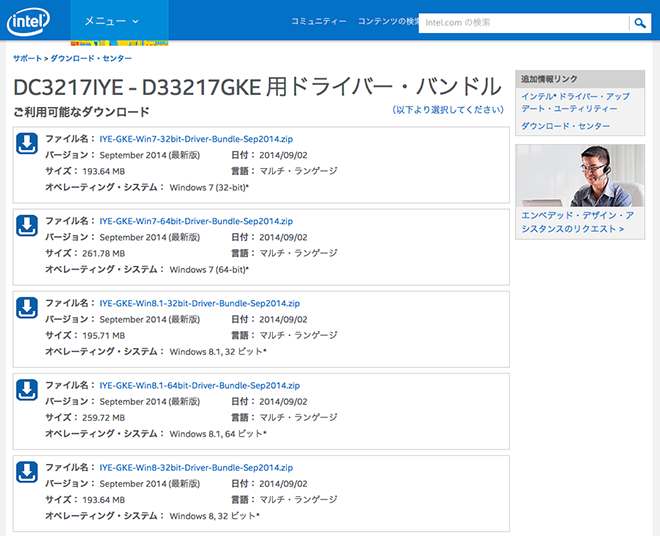Select size text 259.72 MB
Viewport: 660px width, 536px height.
[104, 418]
